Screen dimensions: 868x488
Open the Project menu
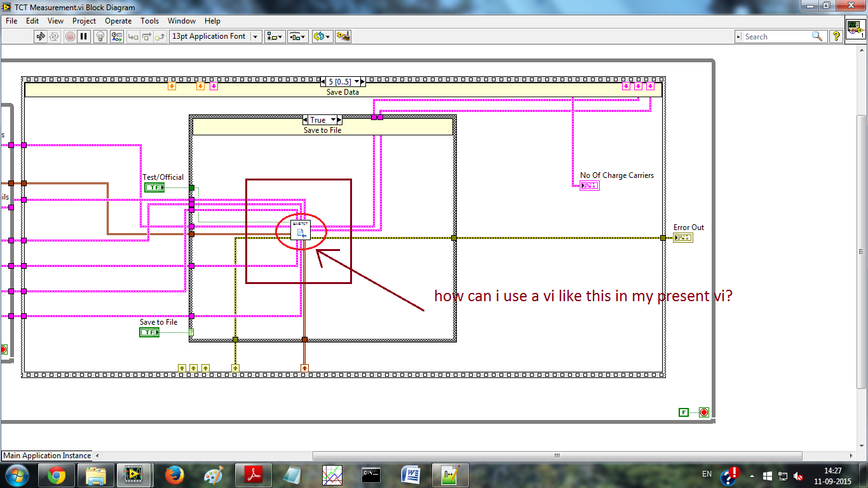coord(84,21)
